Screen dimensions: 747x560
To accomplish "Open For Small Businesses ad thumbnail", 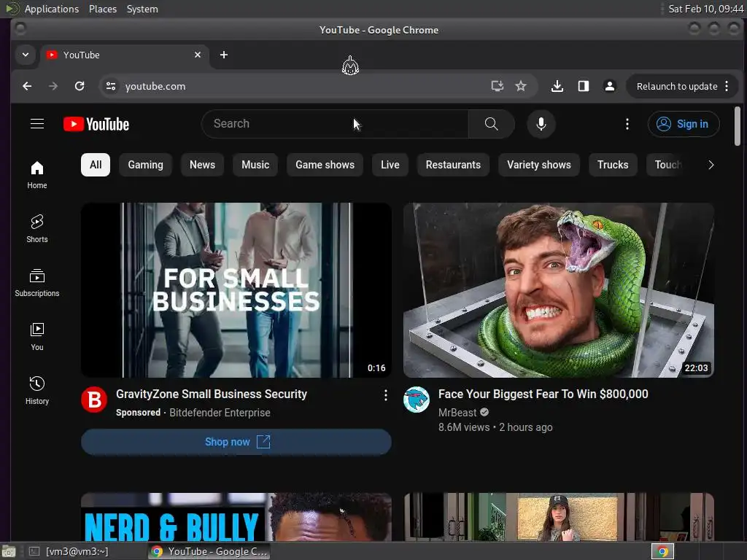I will point(236,290).
